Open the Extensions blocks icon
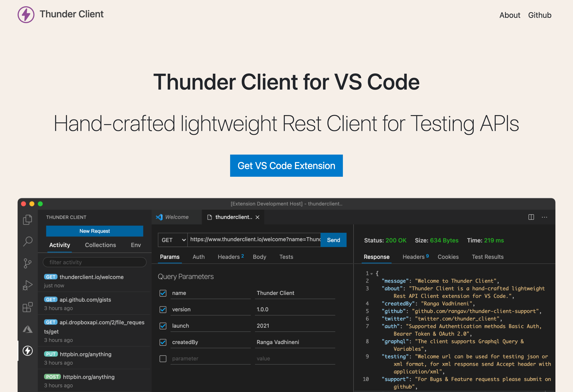Viewport: 573px width, 392px height. 27,307
